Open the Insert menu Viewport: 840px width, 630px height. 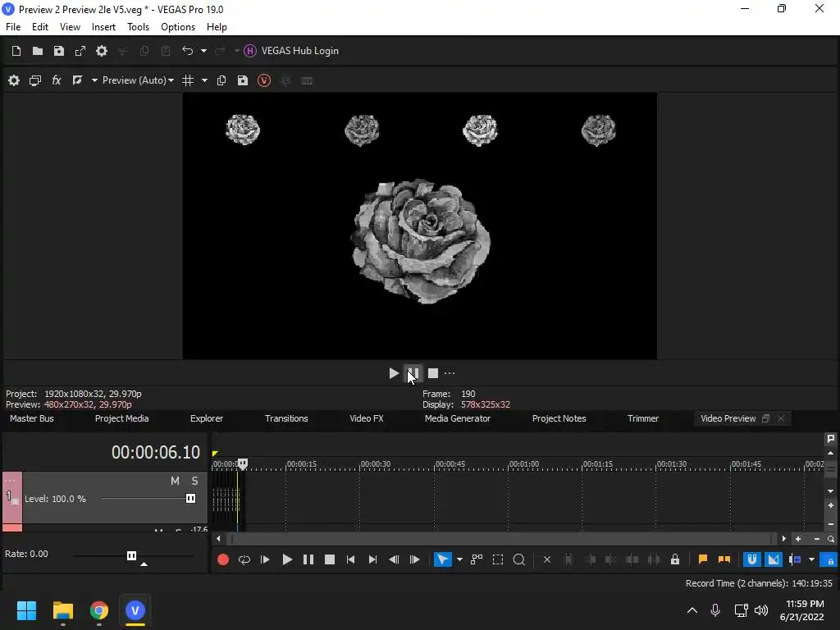(103, 27)
